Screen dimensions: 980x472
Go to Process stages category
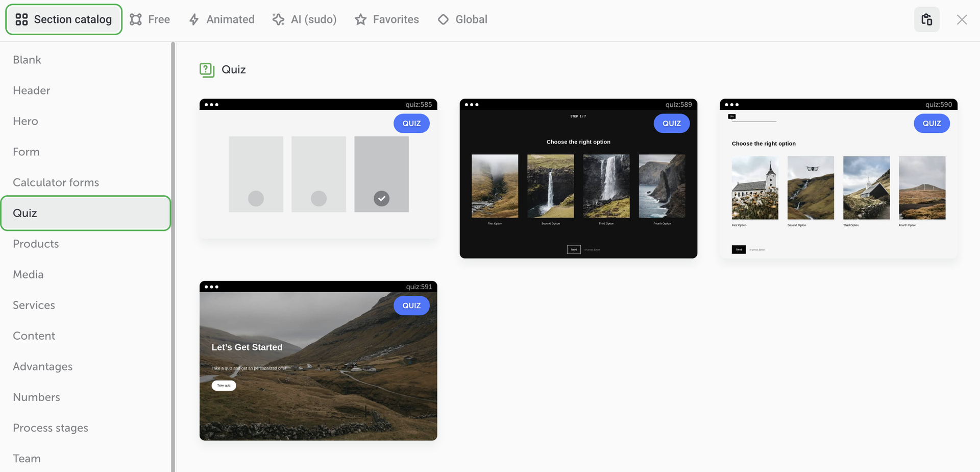point(51,428)
